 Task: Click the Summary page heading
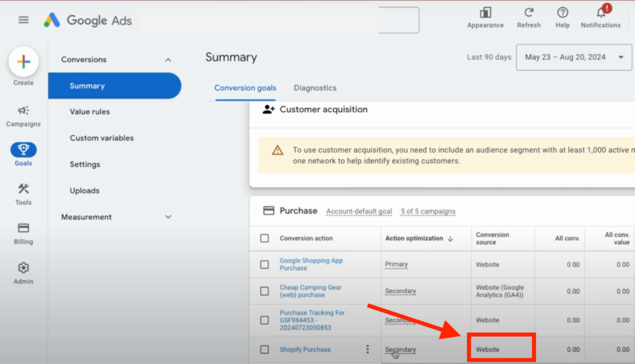(231, 58)
